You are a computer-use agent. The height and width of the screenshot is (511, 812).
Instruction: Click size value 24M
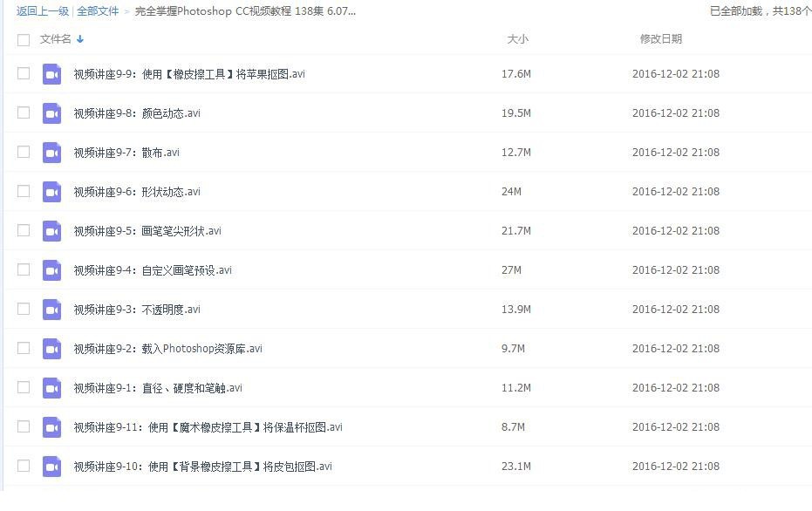(x=512, y=192)
